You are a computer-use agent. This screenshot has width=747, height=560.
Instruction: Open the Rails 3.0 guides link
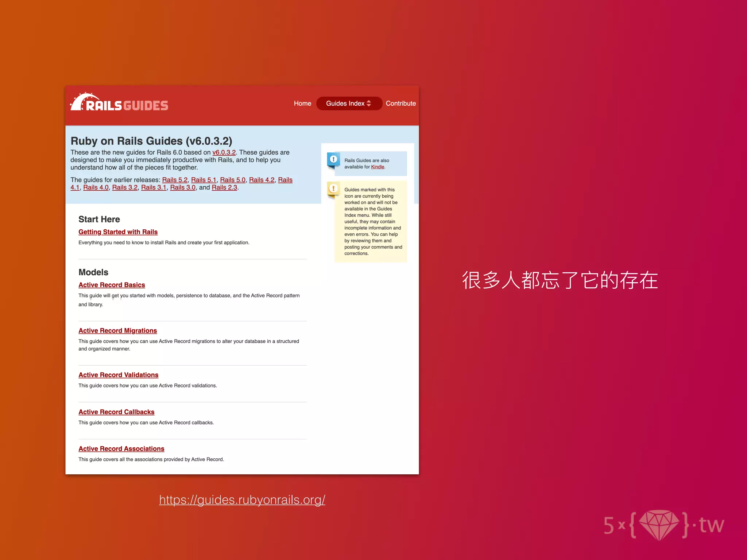click(x=183, y=187)
